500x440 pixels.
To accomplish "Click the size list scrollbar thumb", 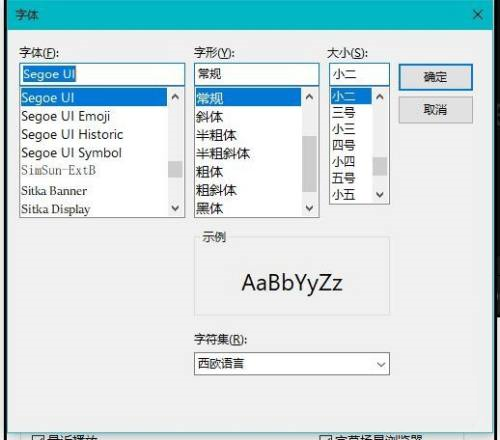I will pyautogui.click(x=380, y=166).
